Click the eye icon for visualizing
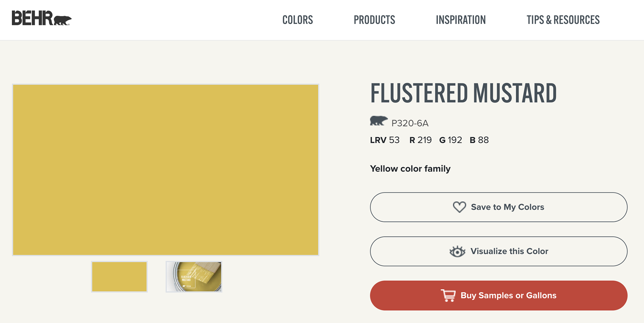The image size is (644, 323). point(457,251)
